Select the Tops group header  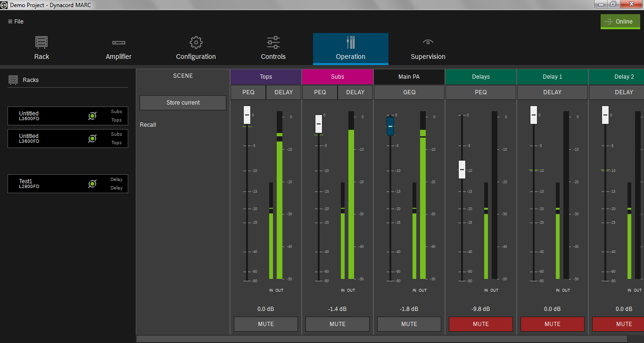pyautogui.click(x=266, y=77)
